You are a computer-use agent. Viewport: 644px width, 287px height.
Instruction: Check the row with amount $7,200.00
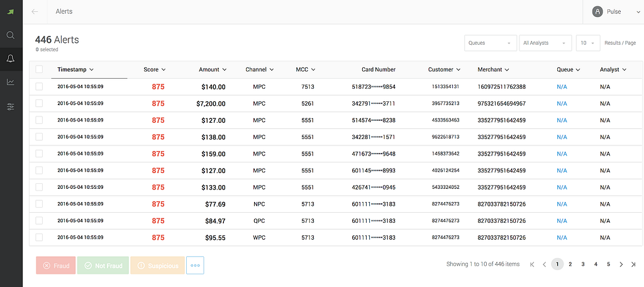[x=39, y=103]
